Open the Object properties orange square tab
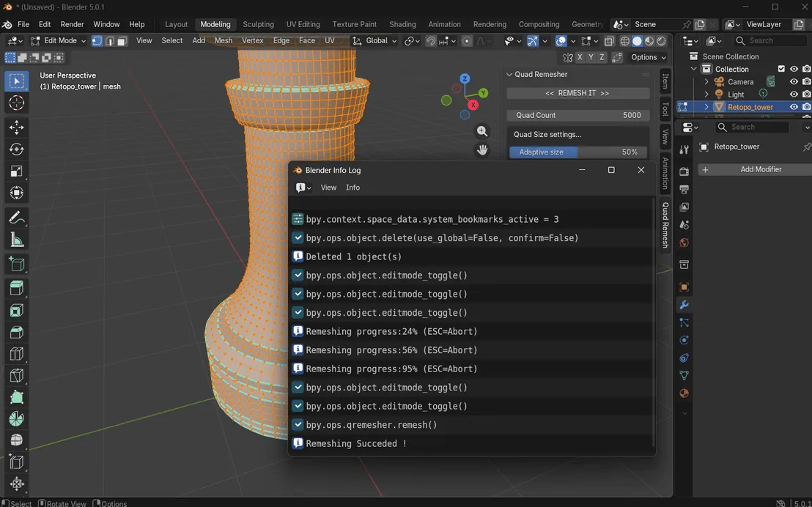 [x=684, y=287]
